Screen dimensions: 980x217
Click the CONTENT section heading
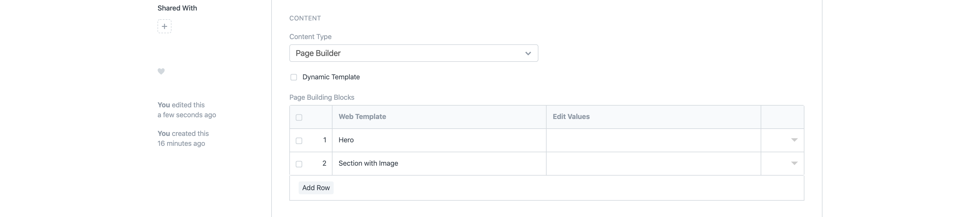[x=305, y=18]
